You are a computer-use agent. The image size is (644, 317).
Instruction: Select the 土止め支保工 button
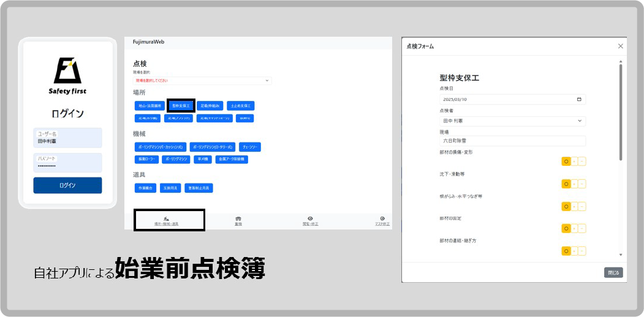pyautogui.click(x=241, y=106)
